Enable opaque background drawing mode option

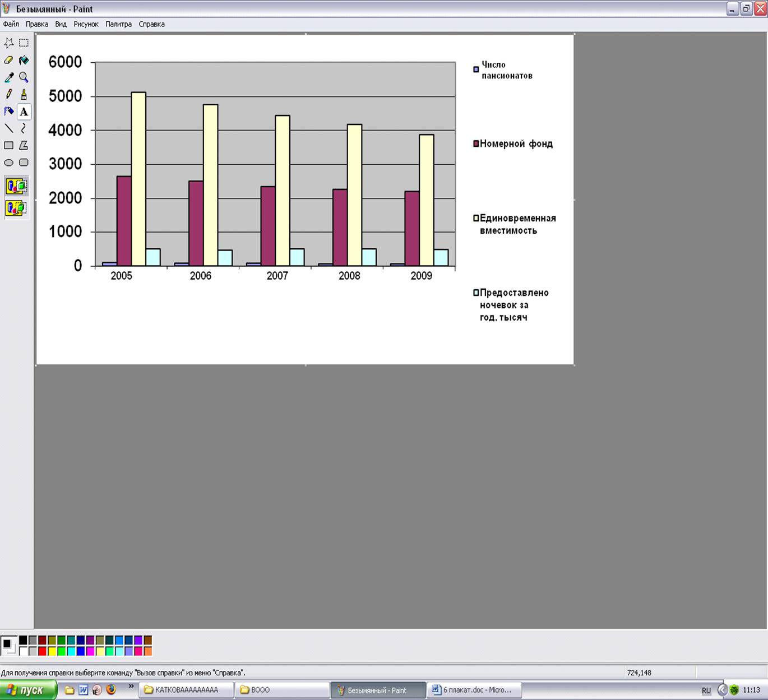[x=16, y=186]
